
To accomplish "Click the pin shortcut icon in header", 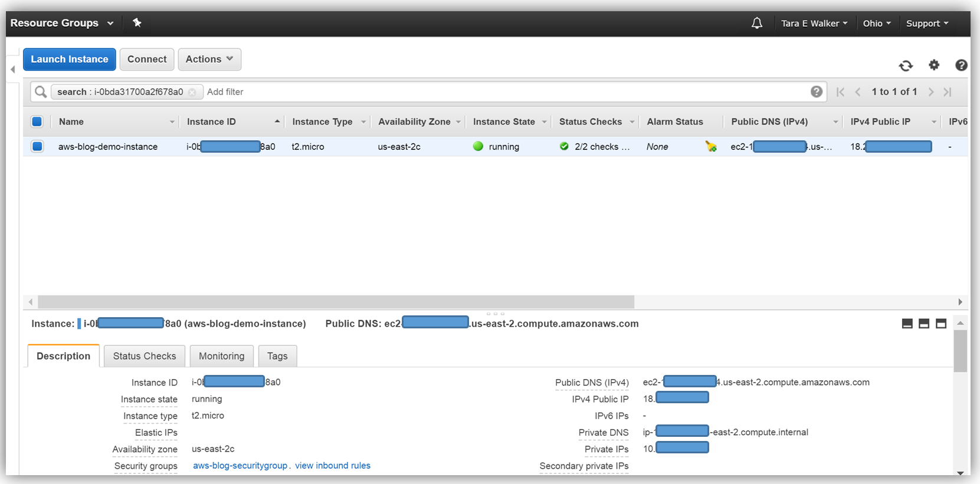I will point(137,23).
